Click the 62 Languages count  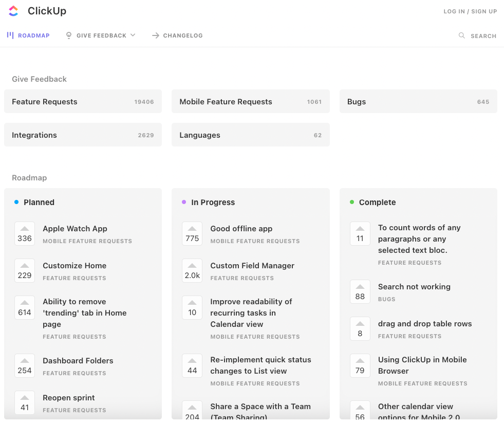pyautogui.click(x=318, y=135)
